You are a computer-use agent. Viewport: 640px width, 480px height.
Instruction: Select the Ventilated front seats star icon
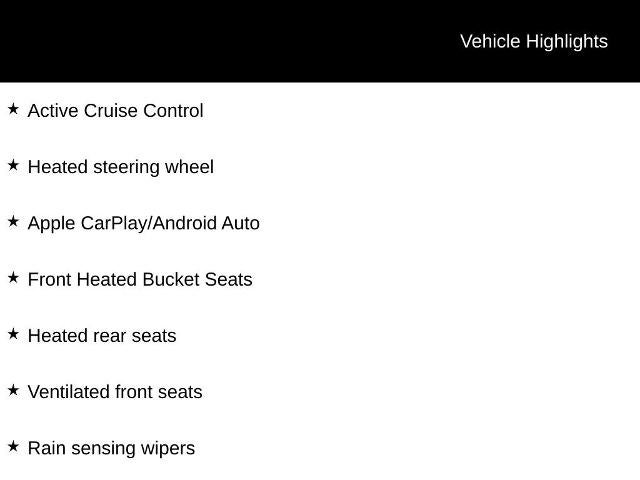13,389
